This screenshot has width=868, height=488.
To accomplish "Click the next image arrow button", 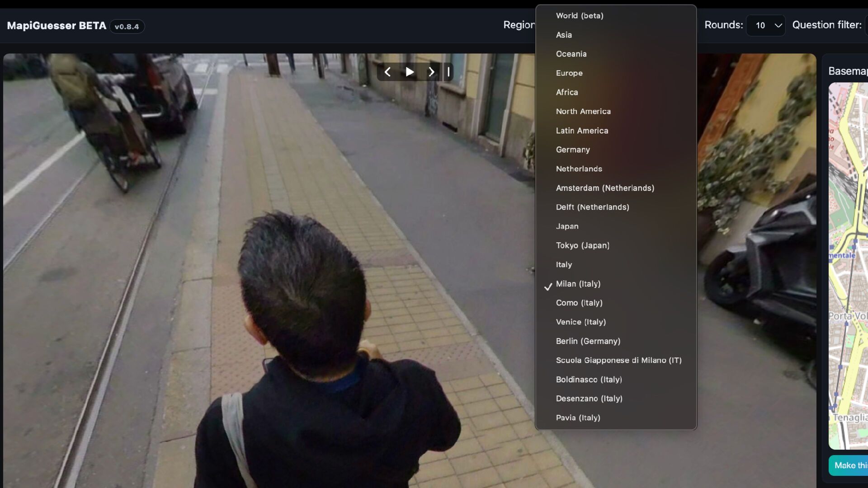I will point(431,72).
